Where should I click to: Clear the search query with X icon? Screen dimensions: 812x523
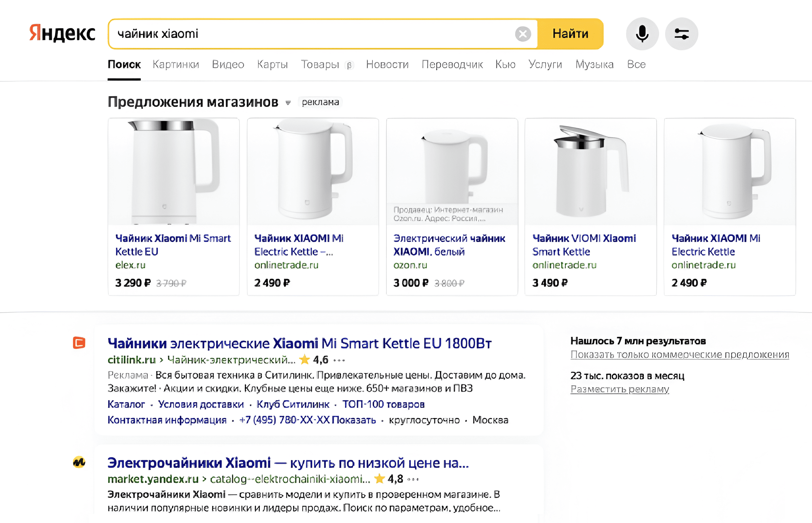click(x=523, y=34)
